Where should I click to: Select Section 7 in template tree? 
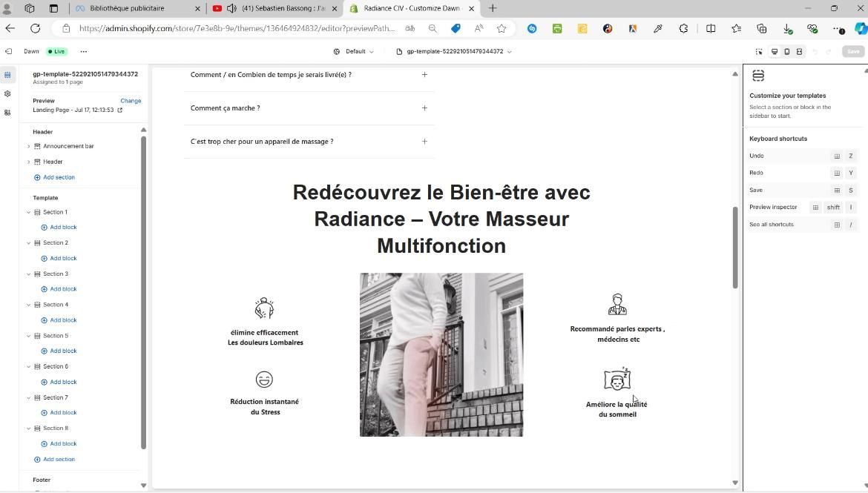pos(56,398)
